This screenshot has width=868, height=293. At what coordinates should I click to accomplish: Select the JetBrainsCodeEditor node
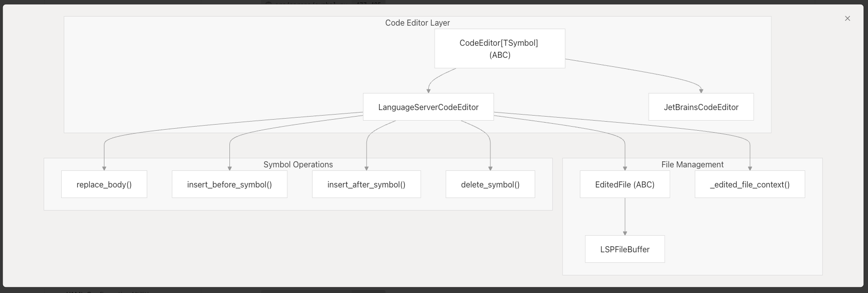coord(701,107)
